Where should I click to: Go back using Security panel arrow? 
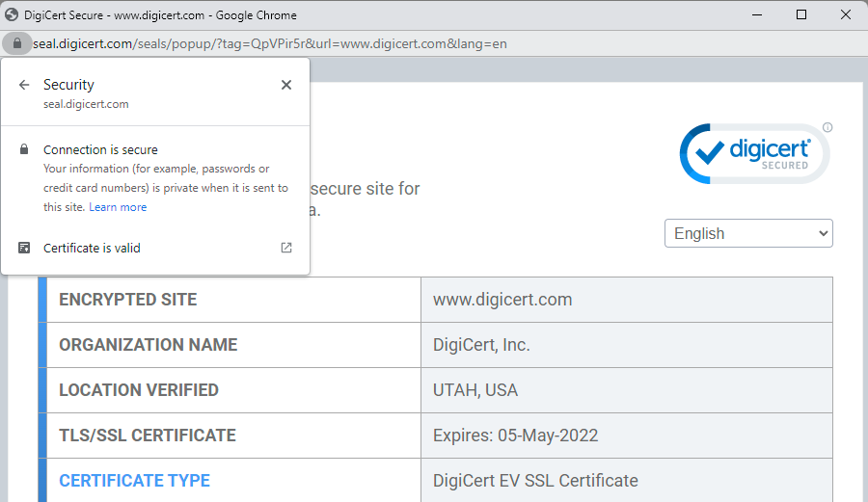point(24,85)
